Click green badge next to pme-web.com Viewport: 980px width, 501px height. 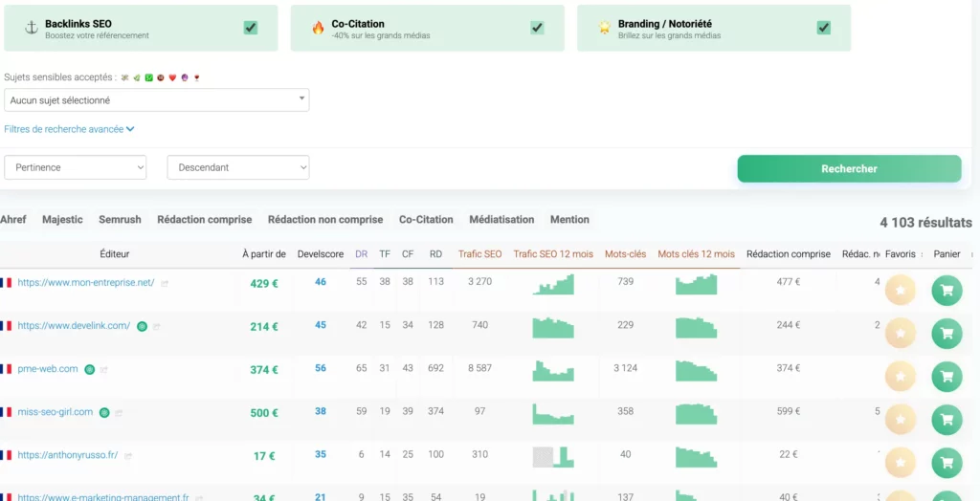click(90, 369)
